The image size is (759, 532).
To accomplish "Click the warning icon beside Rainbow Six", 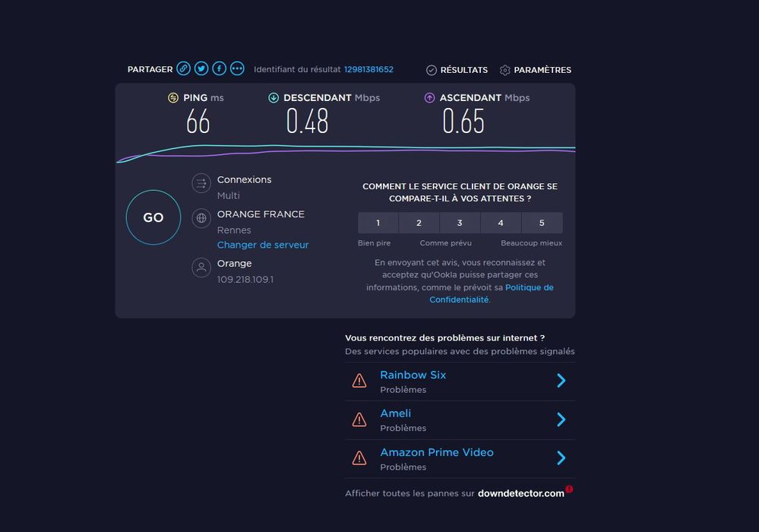I will (x=359, y=381).
